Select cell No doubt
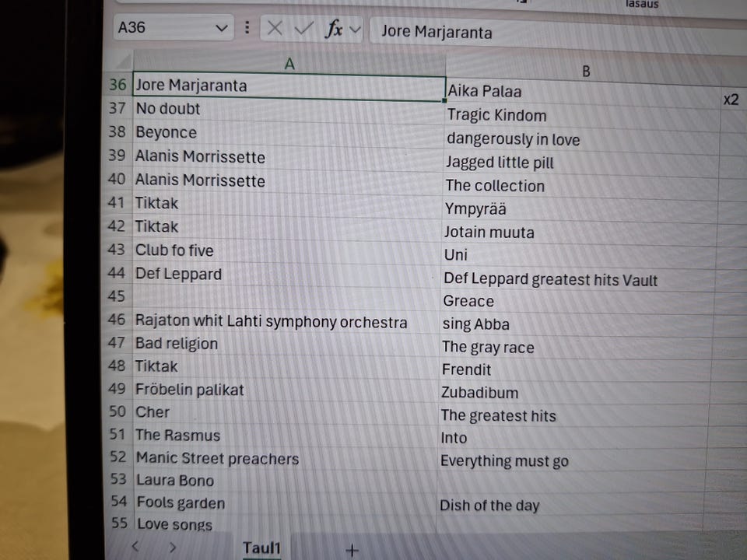This screenshot has height=560, width=747. 289,110
